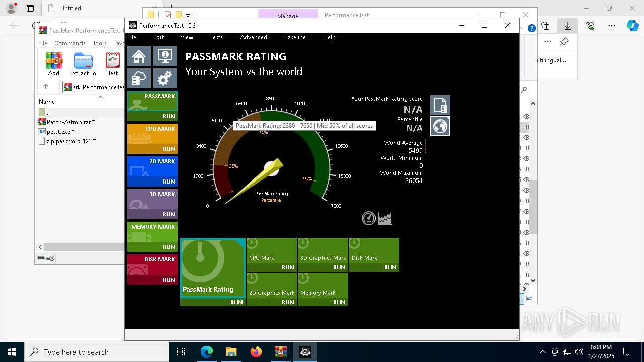Open the View menu in PerformanceTest

point(187,37)
